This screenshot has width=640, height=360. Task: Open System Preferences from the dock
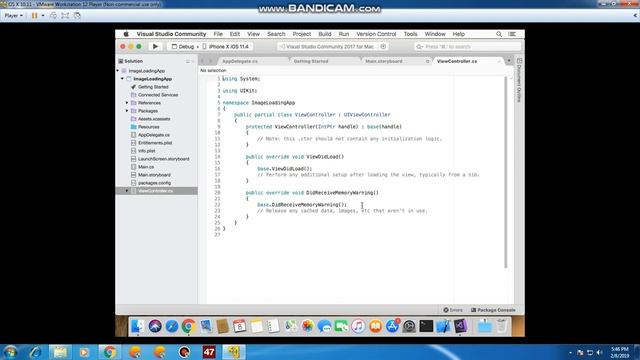pos(409,326)
